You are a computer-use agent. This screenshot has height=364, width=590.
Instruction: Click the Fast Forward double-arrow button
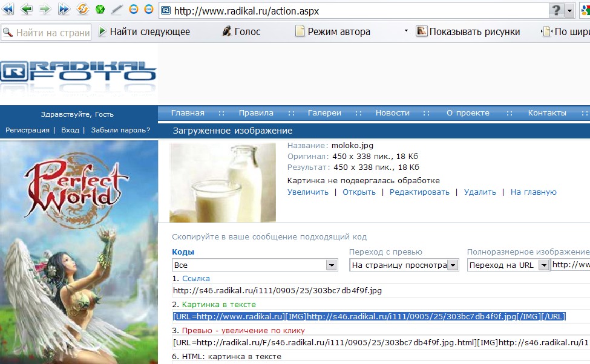64,9
